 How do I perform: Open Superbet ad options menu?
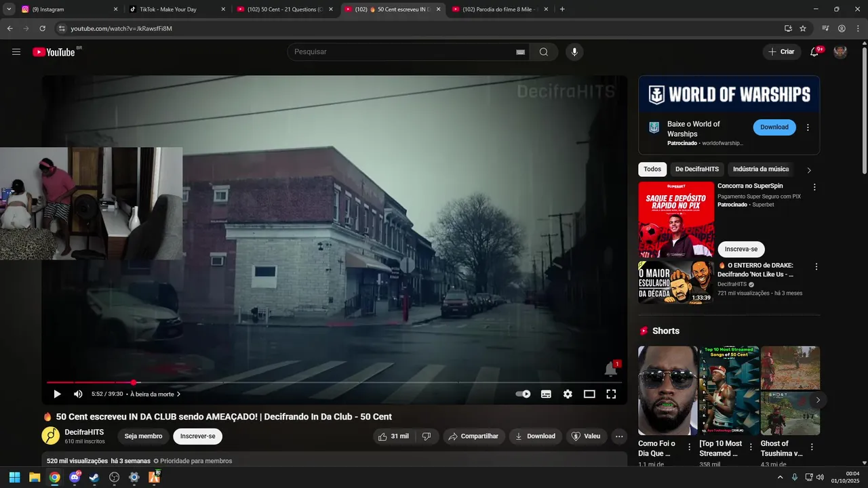(814, 187)
